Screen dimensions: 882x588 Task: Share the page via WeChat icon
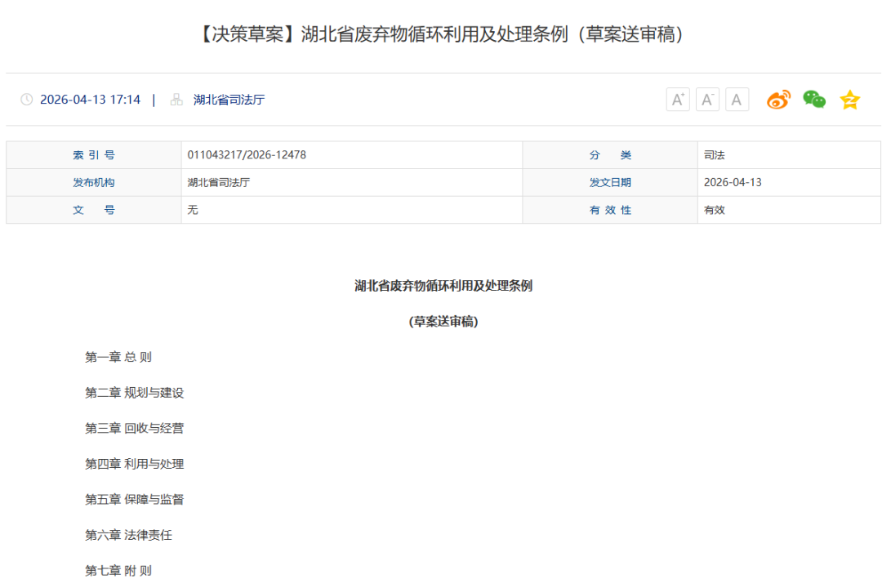(x=814, y=100)
